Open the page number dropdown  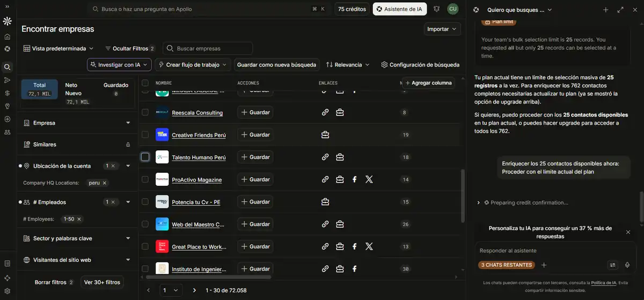click(171, 290)
